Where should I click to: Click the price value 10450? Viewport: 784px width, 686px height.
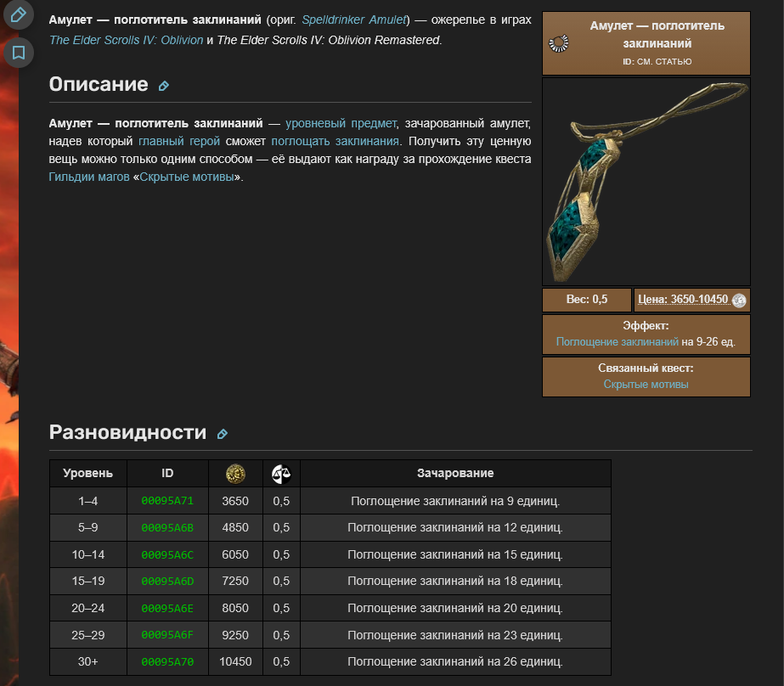tap(235, 661)
